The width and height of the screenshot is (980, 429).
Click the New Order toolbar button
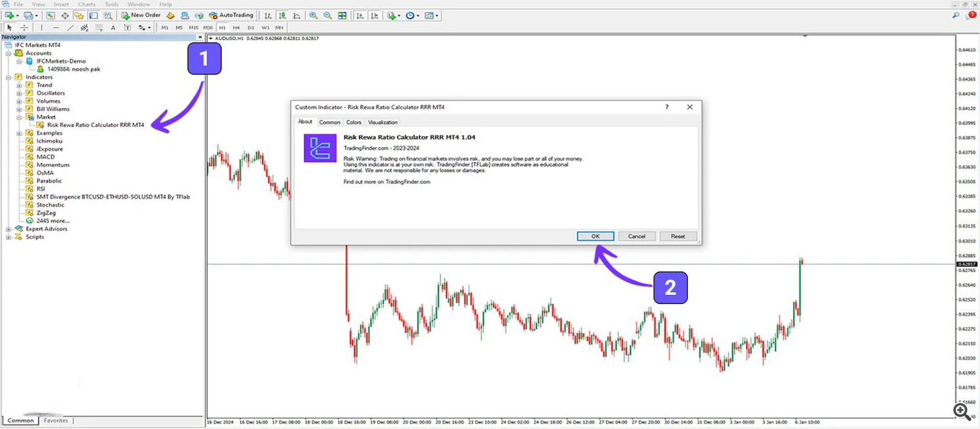(140, 15)
